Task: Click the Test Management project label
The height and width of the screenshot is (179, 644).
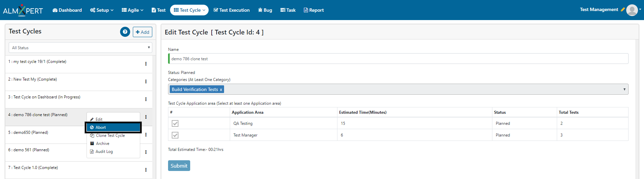Action: click(x=599, y=9)
